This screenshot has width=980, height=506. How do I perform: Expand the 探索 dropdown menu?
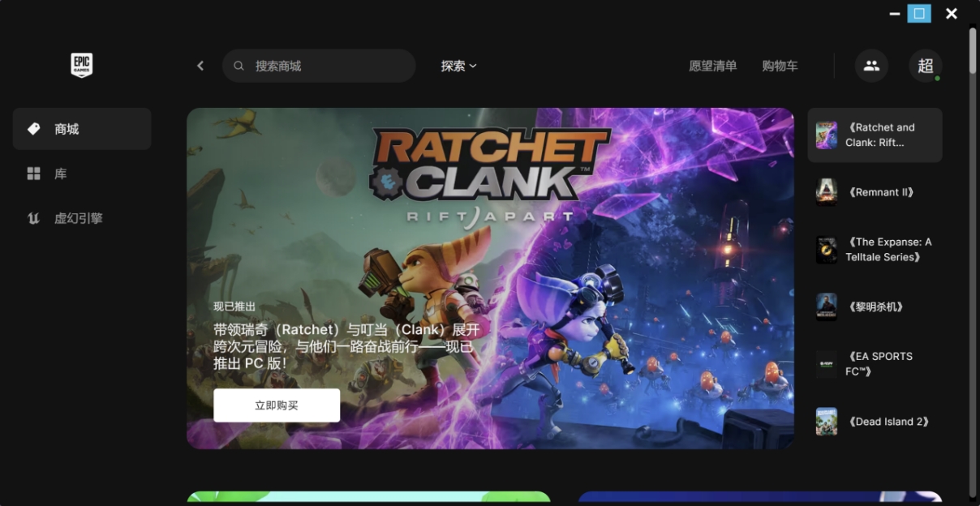[x=459, y=66]
